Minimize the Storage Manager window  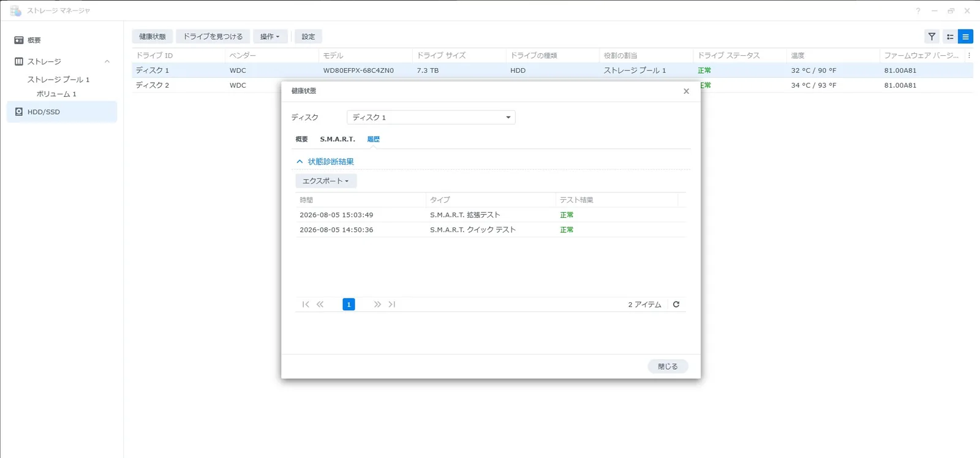pyautogui.click(x=934, y=11)
